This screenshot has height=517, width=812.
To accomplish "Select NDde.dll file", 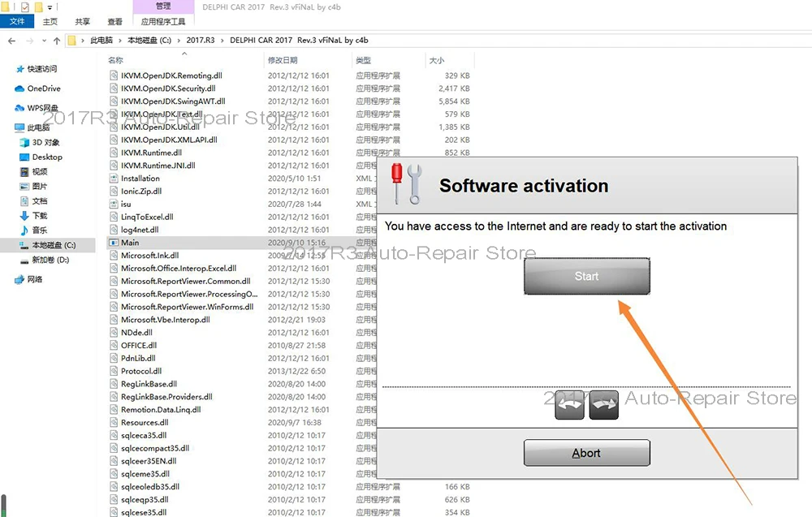I will pyautogui.click(x=136, y=333).
